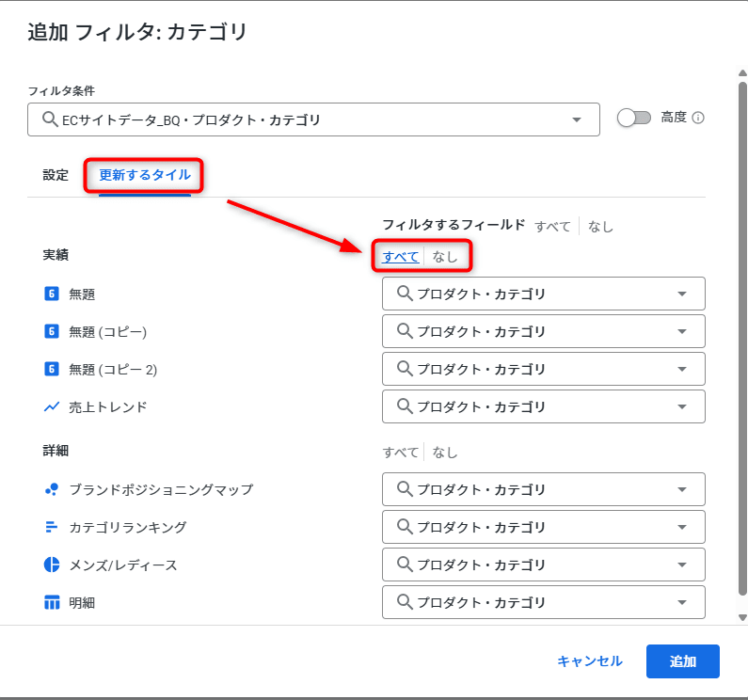Viewport: 748px width, 700px height.
Task: Click the 無題 (コピー 2) tile name
Action: click(x=113, y=369)
